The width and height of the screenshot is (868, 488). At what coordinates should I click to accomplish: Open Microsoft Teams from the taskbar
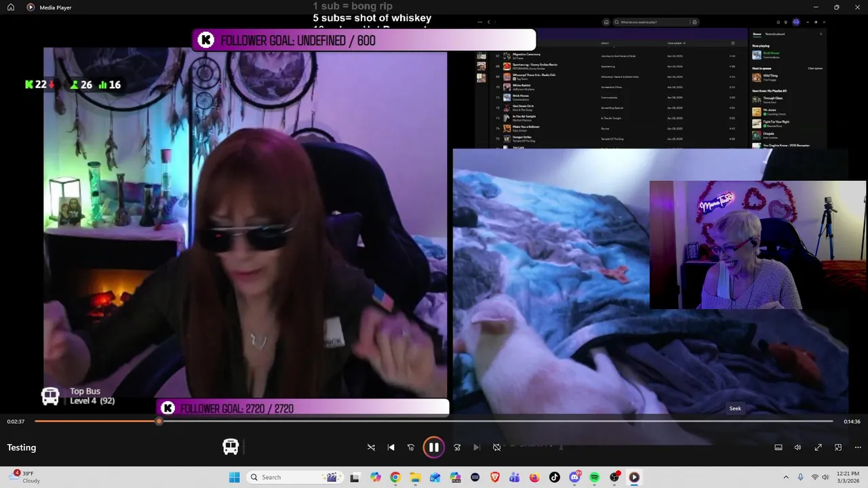(515, 477)
